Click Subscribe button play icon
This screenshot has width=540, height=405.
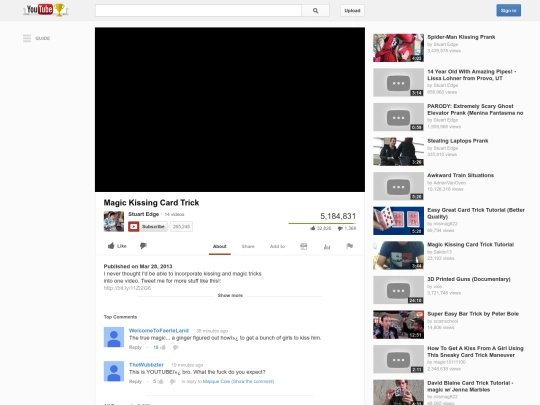134,227
